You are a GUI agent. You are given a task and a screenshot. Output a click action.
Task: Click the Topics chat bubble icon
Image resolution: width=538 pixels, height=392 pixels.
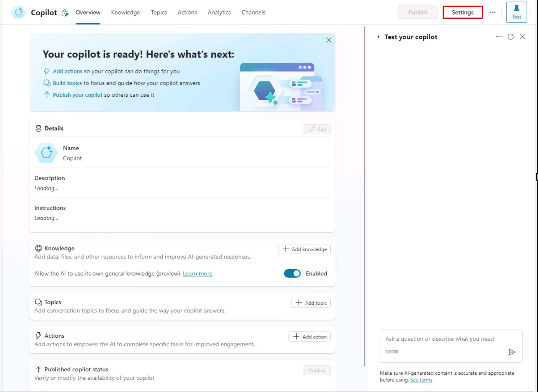click(38, 302)
